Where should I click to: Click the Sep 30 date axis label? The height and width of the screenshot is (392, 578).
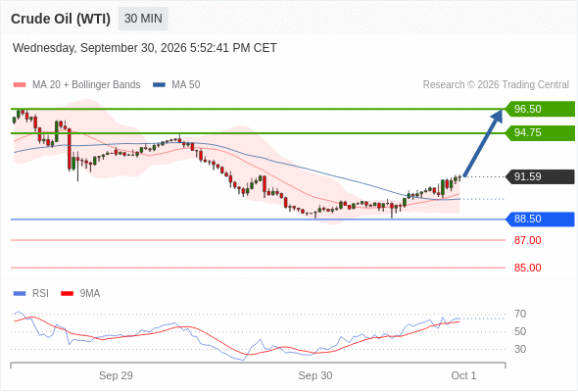(x=315, y=375)
